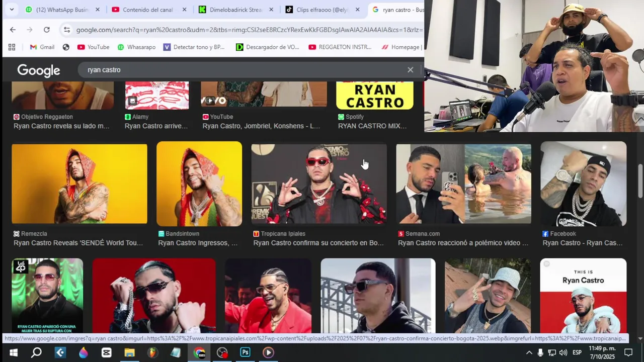Close the Clips elfraooo tab
This screenshot has height=362, width=644.
point(358,10)
